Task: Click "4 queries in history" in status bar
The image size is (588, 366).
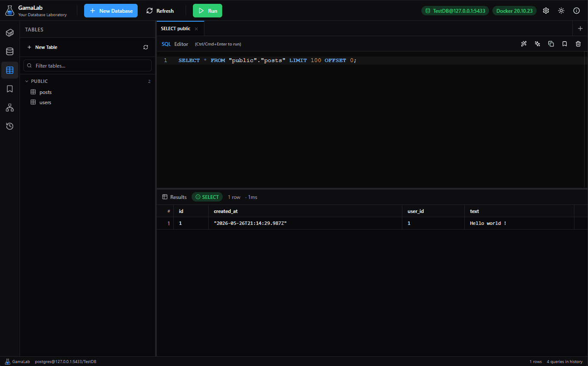Action: click(565, 362)
